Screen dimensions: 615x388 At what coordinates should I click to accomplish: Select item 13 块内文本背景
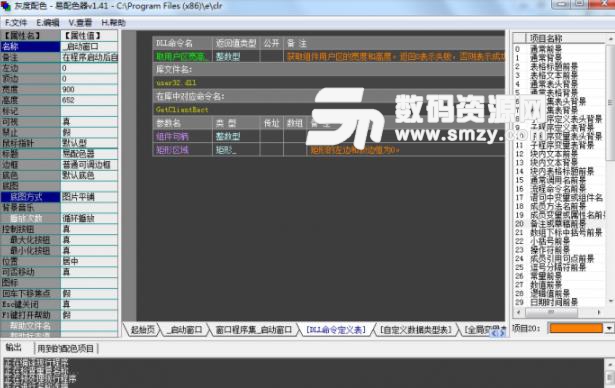click(559, 162)
